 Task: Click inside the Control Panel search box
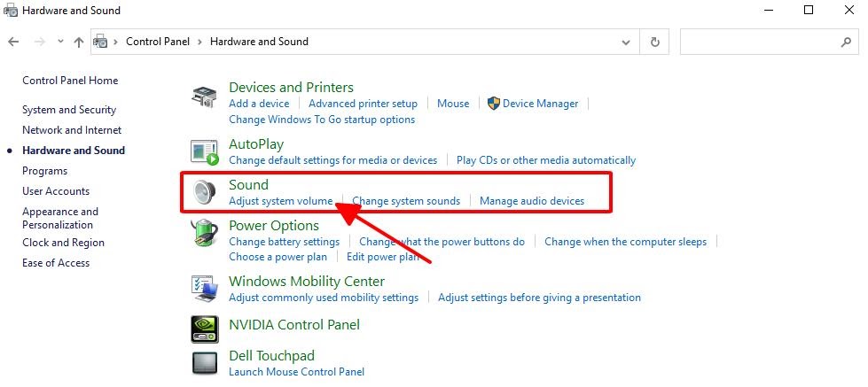769,42
